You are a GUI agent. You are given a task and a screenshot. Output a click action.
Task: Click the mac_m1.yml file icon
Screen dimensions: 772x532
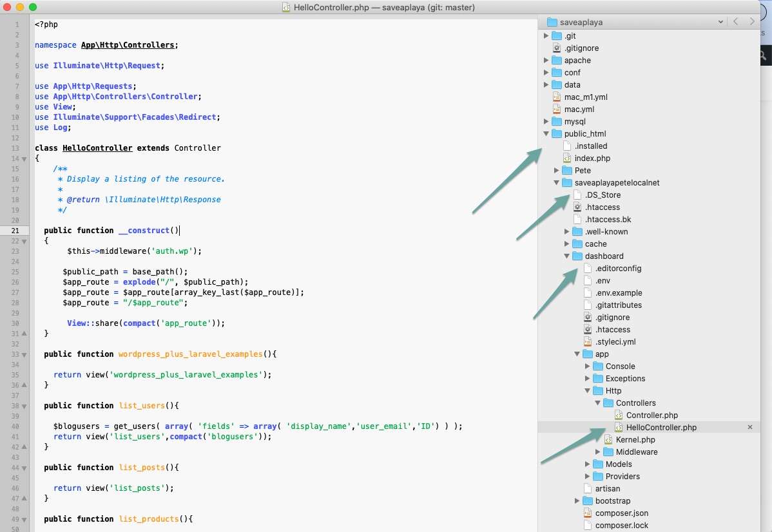click(x=557, y=97)
